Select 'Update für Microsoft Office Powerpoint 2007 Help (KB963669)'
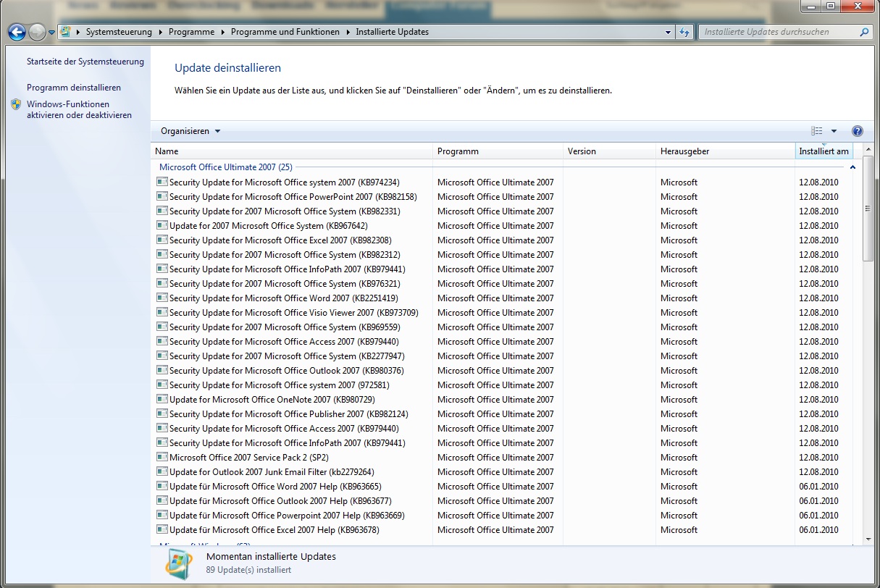Screen dimensions: 880x588 tap(287, 516)
